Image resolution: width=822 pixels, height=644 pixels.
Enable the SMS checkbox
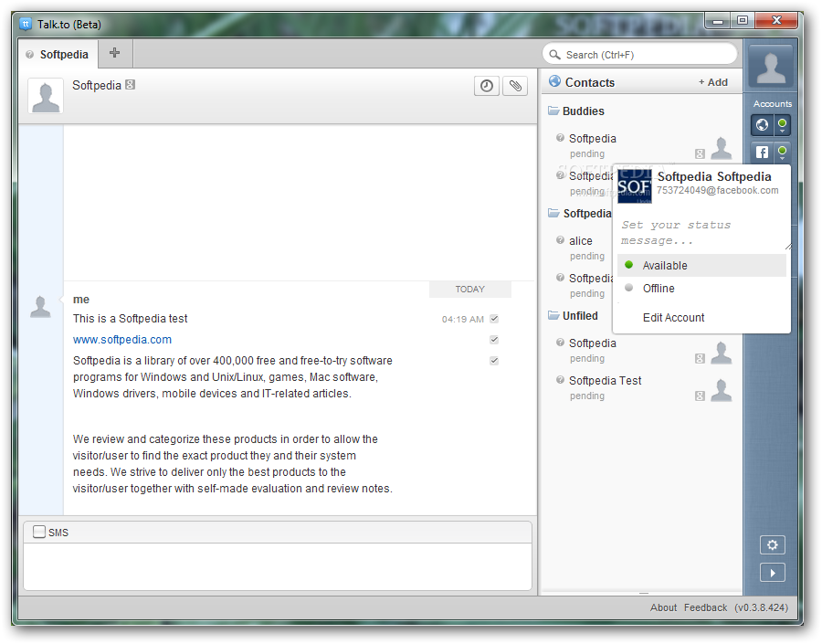click(x=38, y=532)
